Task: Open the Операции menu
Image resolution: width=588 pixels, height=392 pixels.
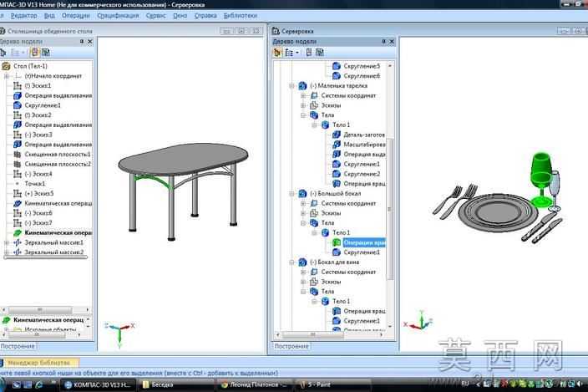Action: [76, 16]
